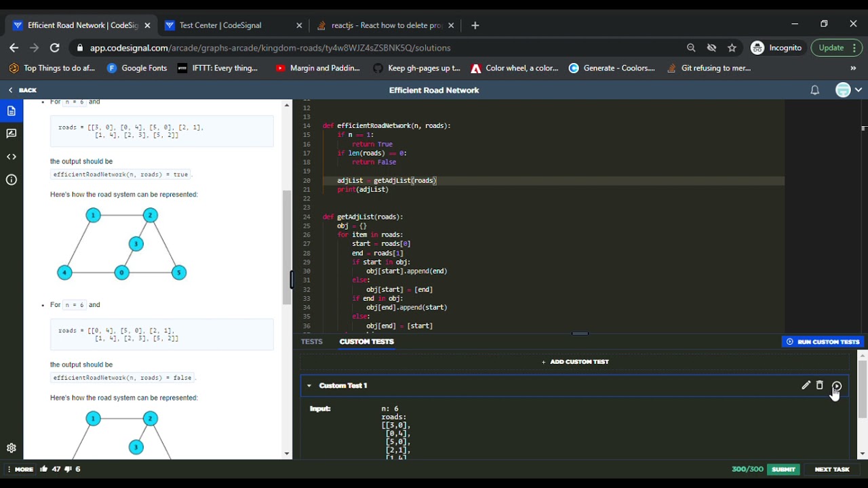Bookmark this page with star icon
868x488 pixels.
(732, 48)
